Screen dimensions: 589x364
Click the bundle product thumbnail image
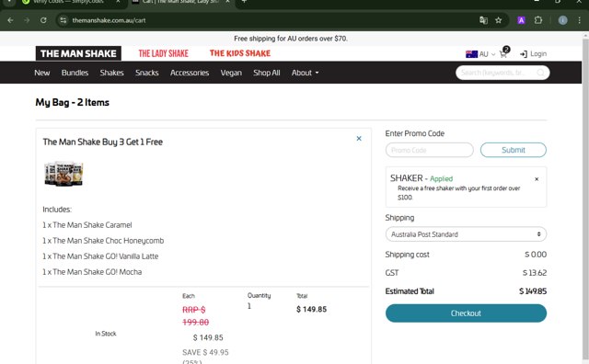64,174
